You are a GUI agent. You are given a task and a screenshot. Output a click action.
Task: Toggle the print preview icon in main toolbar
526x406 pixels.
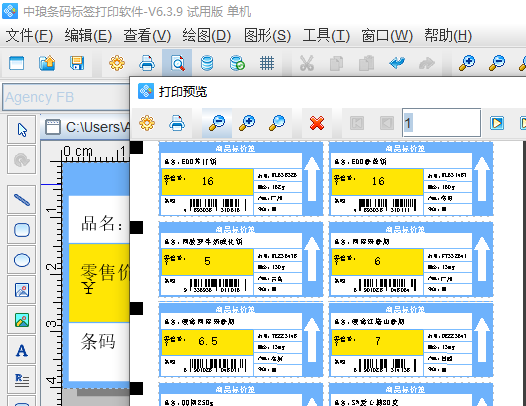(x=177, y=63)
